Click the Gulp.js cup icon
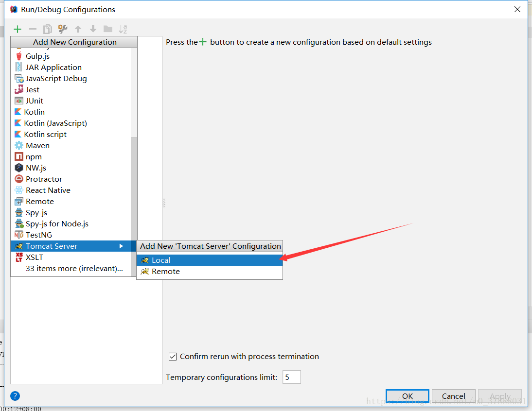 (19, 56)
